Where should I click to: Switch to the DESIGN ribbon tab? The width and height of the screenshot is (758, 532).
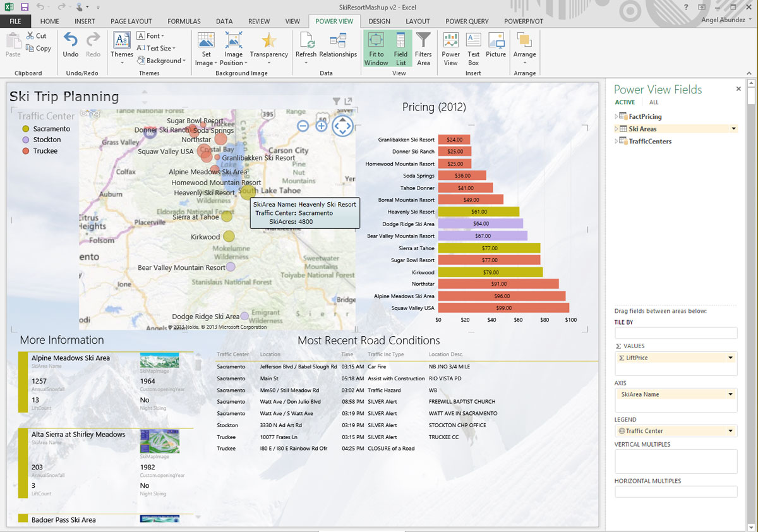380,21
